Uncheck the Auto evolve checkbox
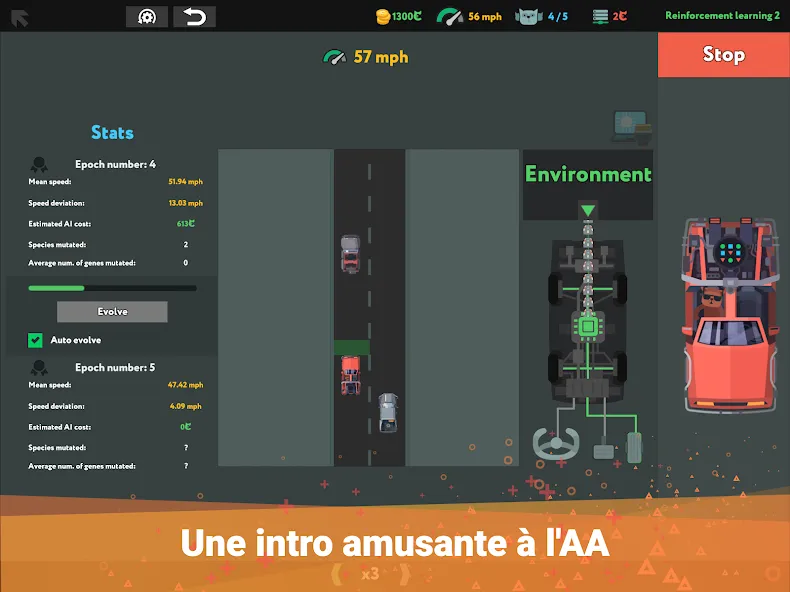Screen dimensions: 790x592 pyautogui.click(x=35, y=340)
